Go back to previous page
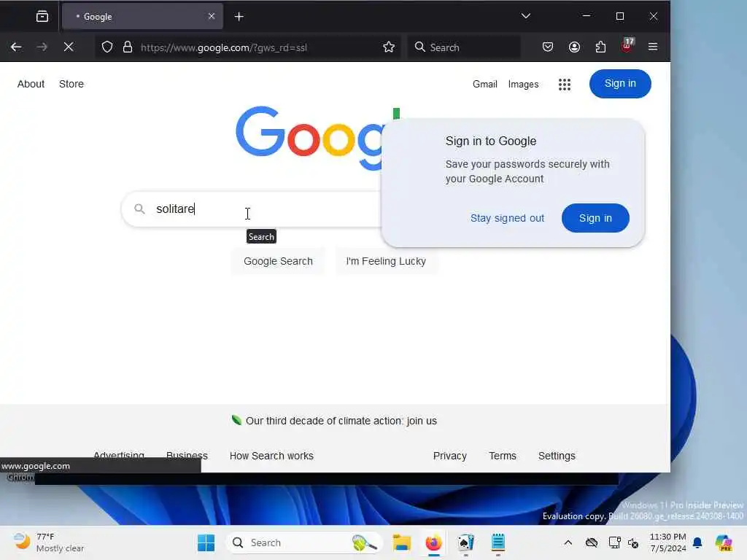This screenshot has width=747, height=560. [x=16, y=47]
